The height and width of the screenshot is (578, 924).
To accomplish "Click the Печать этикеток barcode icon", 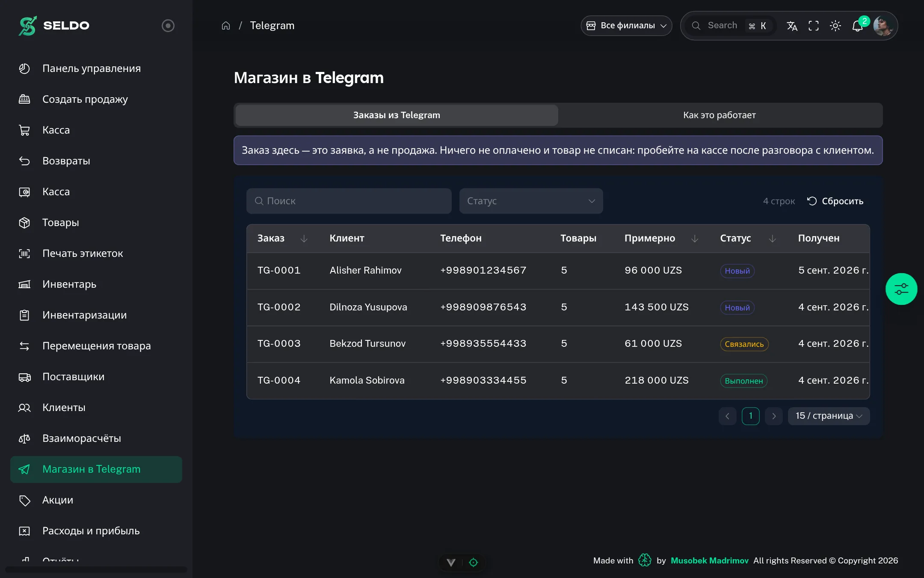I will (24, 253).
